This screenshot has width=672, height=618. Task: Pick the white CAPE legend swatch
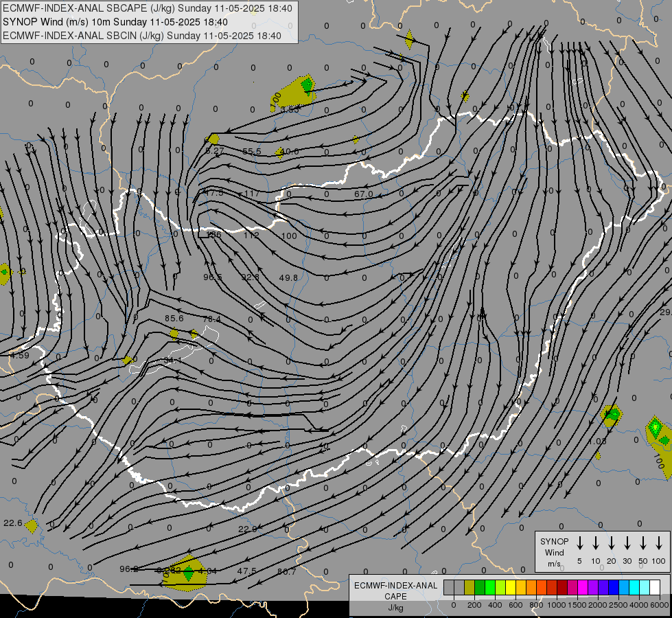point(654,587)
